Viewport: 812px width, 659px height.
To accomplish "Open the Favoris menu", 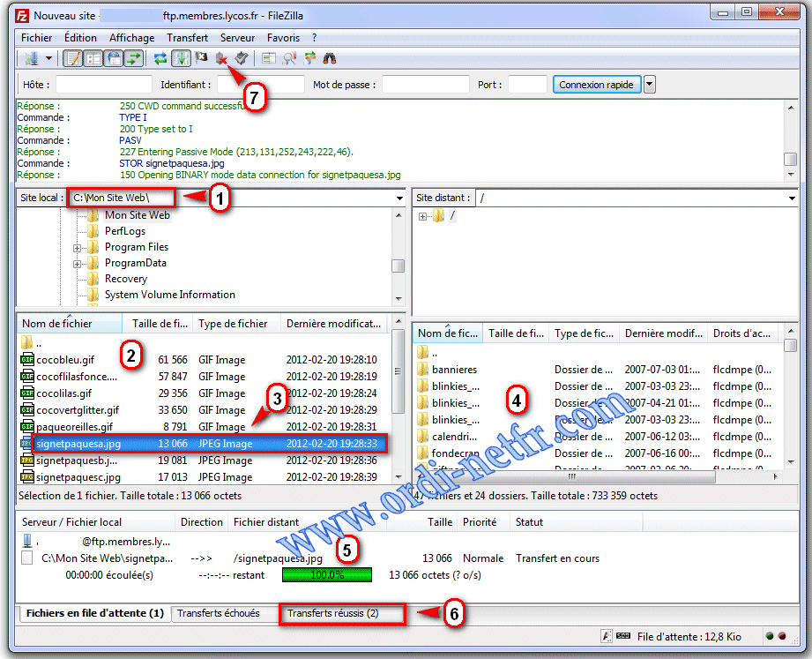I will coord(283,38).
